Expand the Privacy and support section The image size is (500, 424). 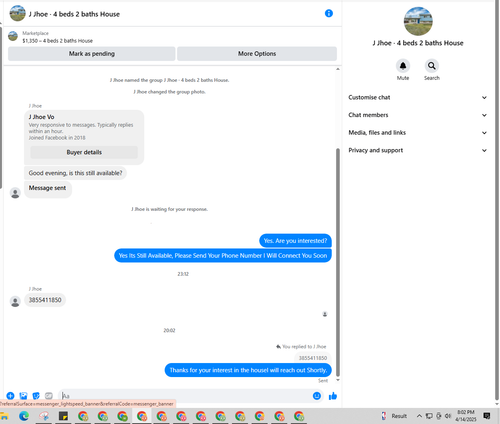(418, 150)
